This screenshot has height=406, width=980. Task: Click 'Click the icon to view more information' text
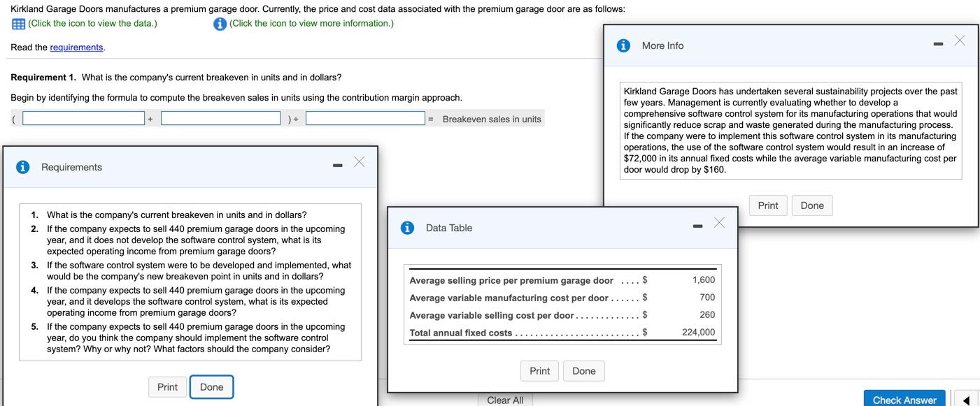pyautogui.click(x=311, y=24)
